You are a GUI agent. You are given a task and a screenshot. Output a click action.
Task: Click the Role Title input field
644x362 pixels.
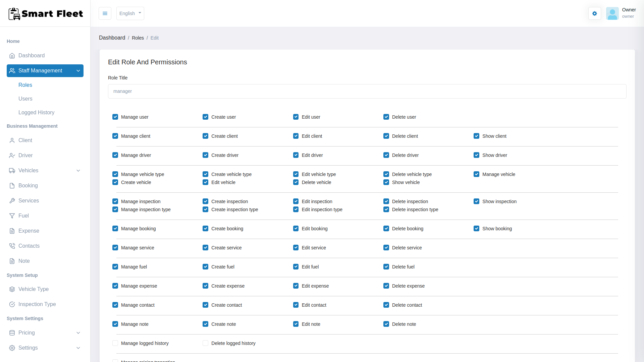[x=367, y=92]
